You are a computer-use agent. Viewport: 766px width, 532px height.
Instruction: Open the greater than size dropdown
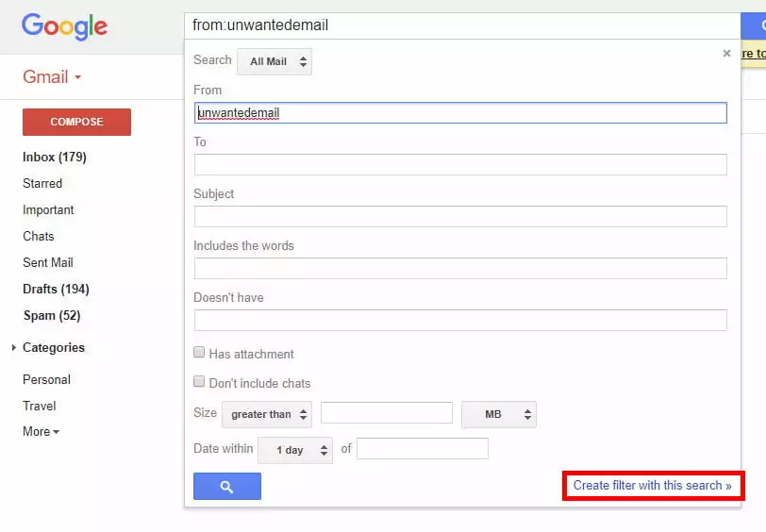tap(267, 414)
